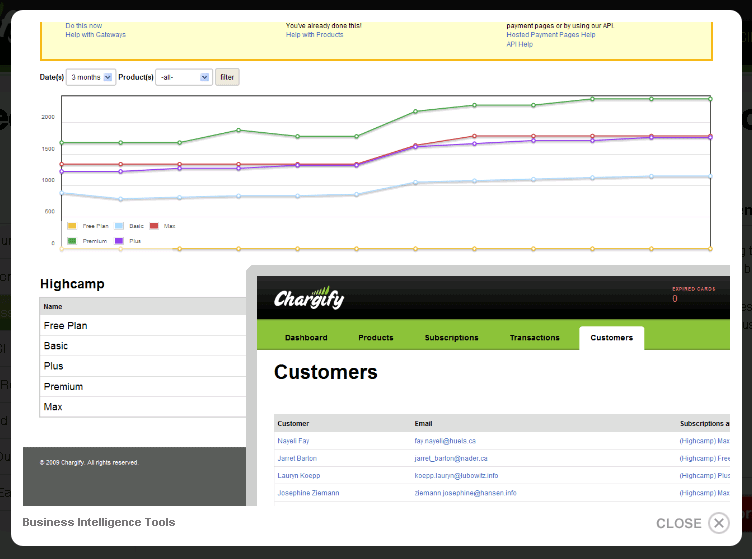
Task: Close the lightbox with the X icon
Action: (x=718, y=523)
